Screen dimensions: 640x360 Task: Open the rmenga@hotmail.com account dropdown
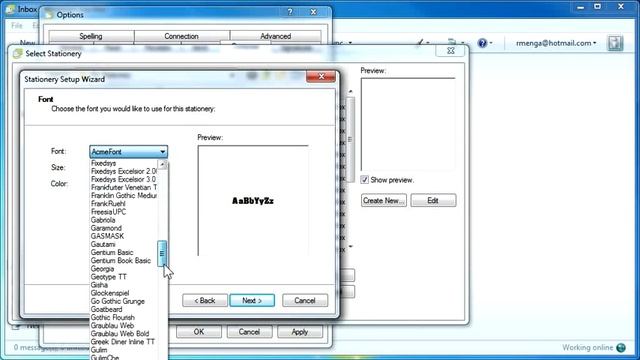coord(556,43)
